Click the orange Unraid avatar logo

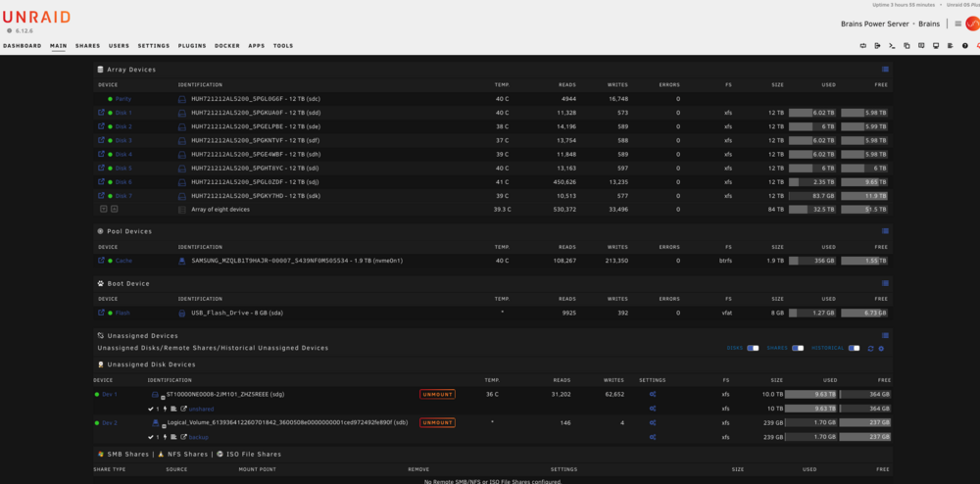click(972, 24)
